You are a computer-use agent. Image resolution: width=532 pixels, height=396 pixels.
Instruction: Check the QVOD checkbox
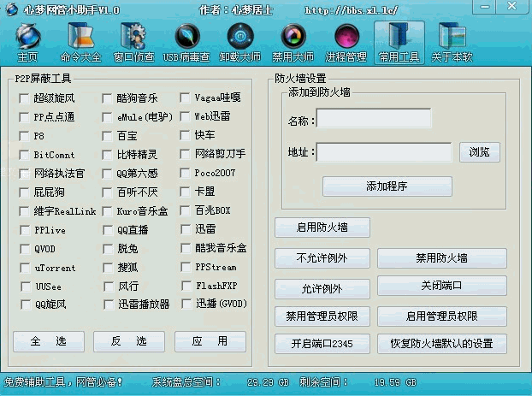point(25,249)
